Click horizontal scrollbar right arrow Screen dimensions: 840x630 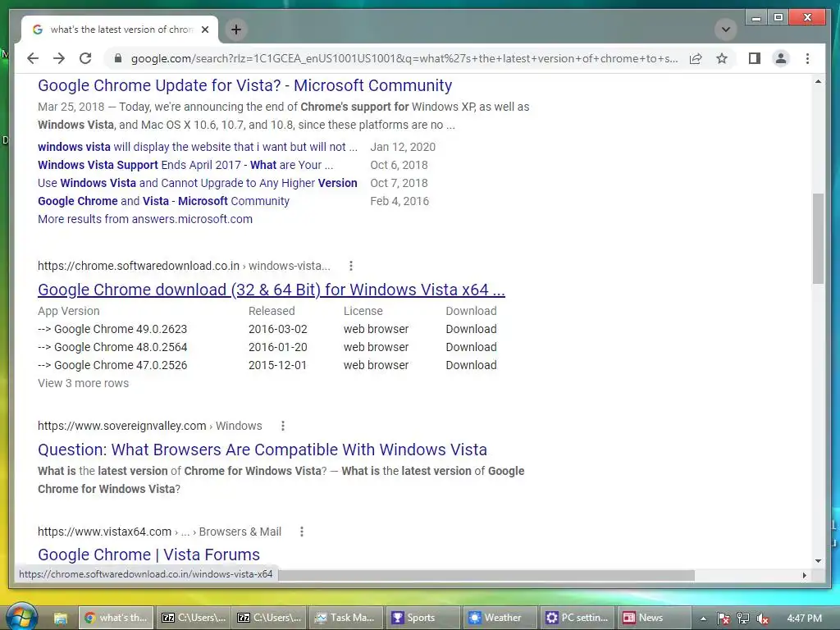coord(804,575)
